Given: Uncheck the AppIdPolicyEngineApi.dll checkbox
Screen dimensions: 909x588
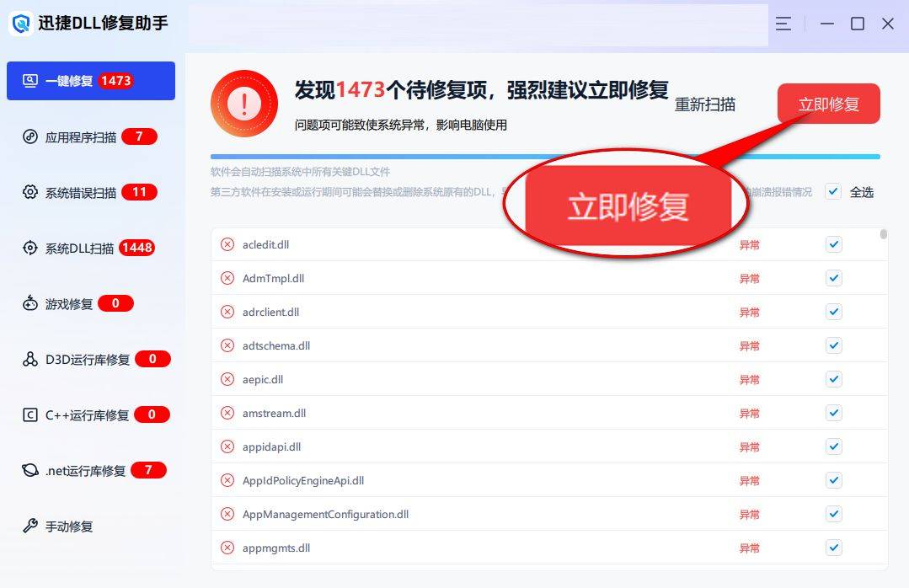Looking at the screenshot, I should [834, 479].
